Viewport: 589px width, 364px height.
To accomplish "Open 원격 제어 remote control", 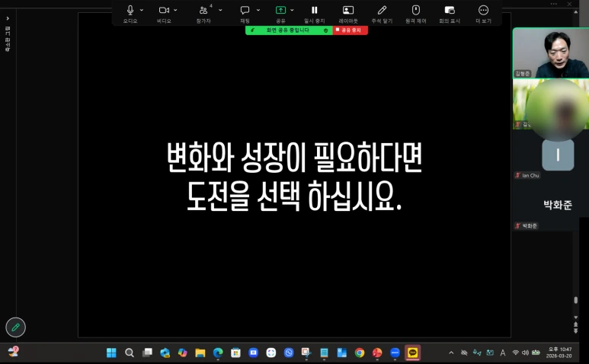I will [x=416, y=14].
